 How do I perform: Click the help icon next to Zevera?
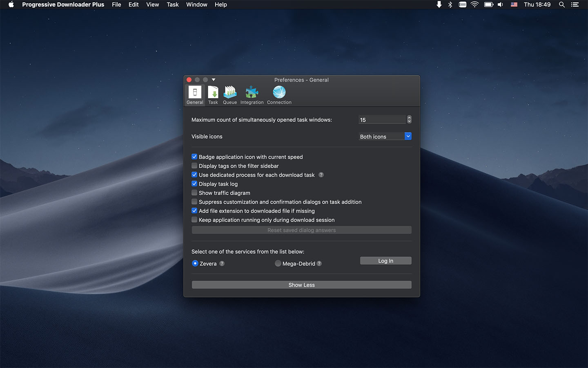coord(222,264)
